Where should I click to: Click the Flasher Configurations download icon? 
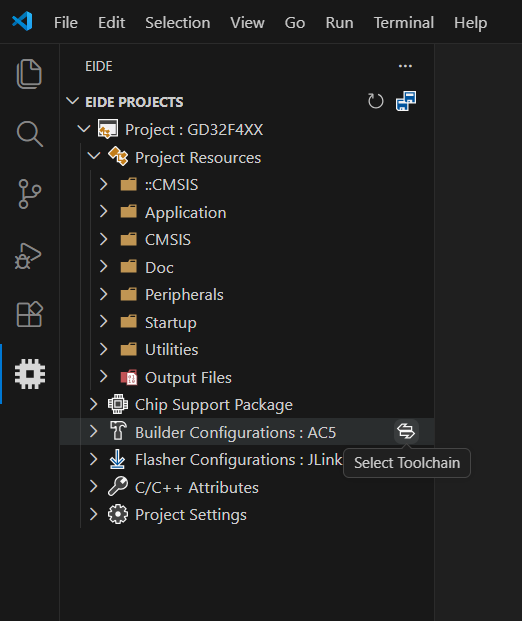[117, 459]
